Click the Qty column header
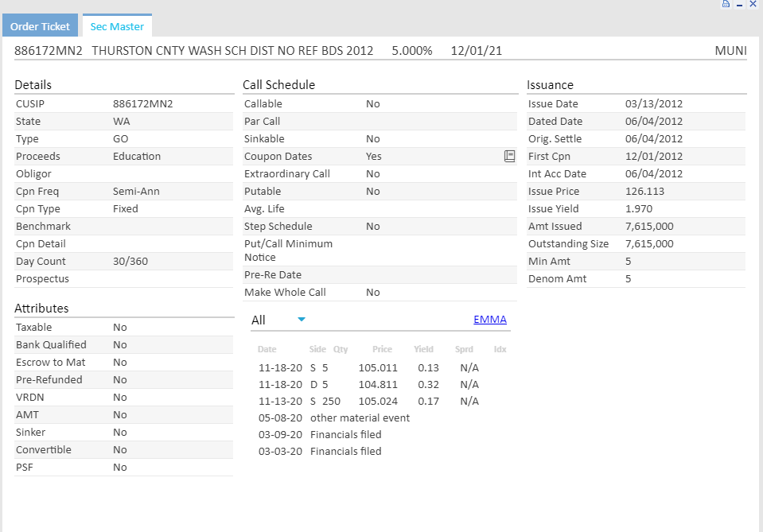This screenshot has height=532, width=763. [x=341, y=349]
